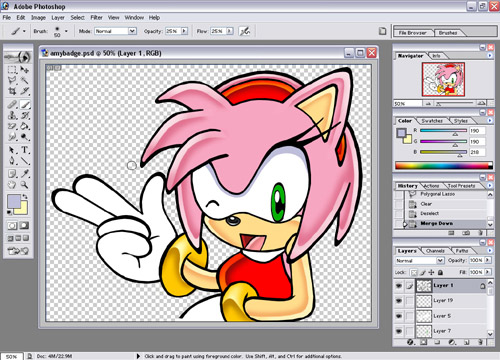Select the Line shape tool
The height and width of the screenshot is (360, 500).
click(x=24, y=161)
